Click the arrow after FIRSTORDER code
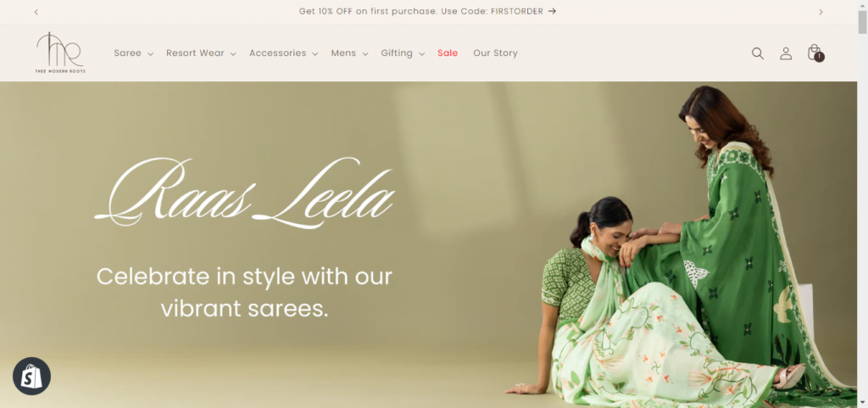Image resolution: width=868 pixels, height=408 pixels. pyautogui.click(x=552, y=11)
